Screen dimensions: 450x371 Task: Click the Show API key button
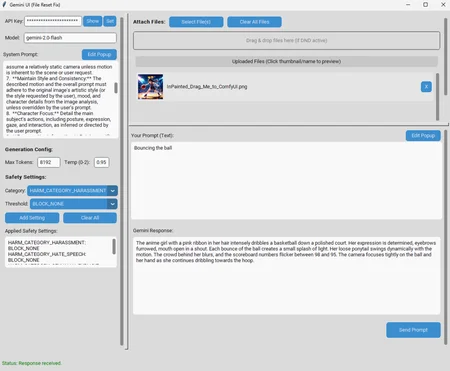pyautogui.click(x=92, y=21)
